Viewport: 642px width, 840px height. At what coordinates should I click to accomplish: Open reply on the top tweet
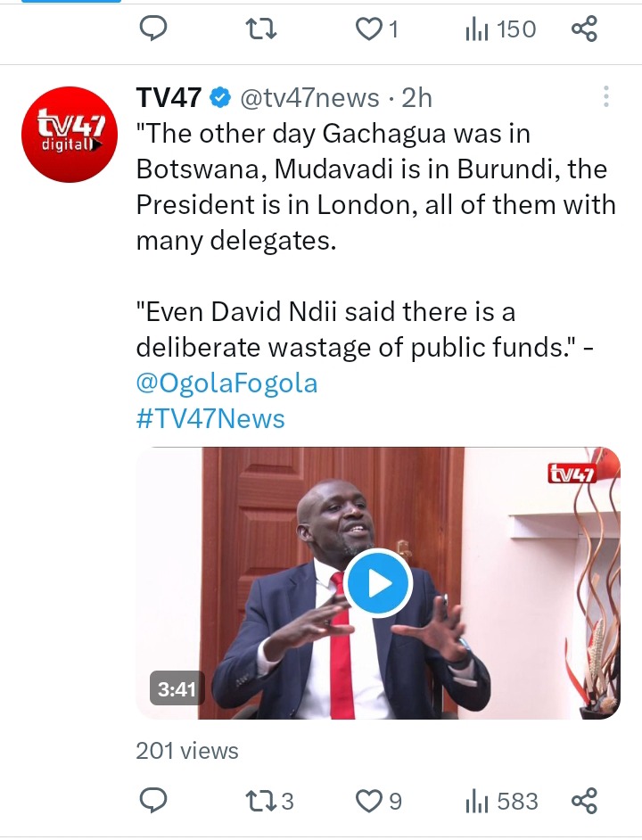coord(153,29)
